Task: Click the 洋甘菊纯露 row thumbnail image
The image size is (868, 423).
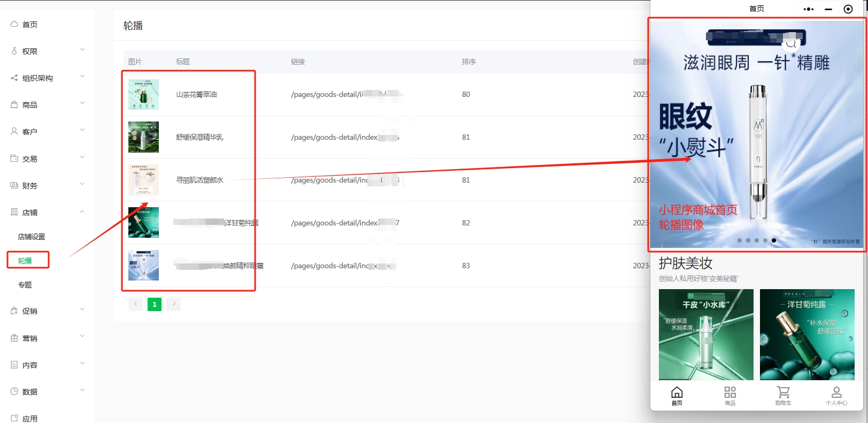Action: pyautogui.click(x=143, y=222)
